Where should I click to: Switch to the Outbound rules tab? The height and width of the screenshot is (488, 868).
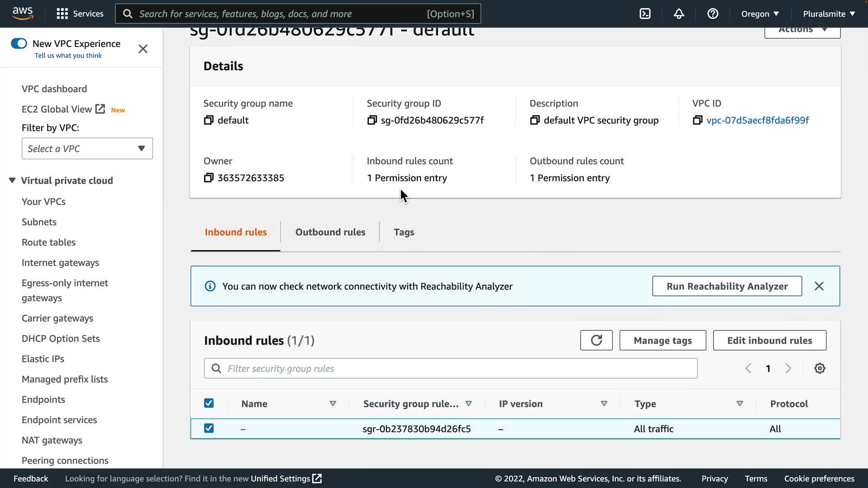coord(330,232)
